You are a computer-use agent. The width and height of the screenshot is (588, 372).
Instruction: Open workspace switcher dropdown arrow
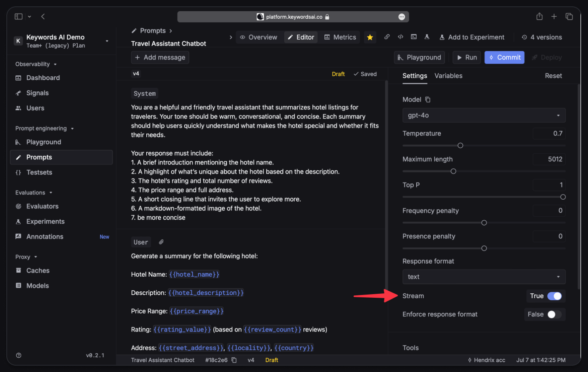pos(107,41)
